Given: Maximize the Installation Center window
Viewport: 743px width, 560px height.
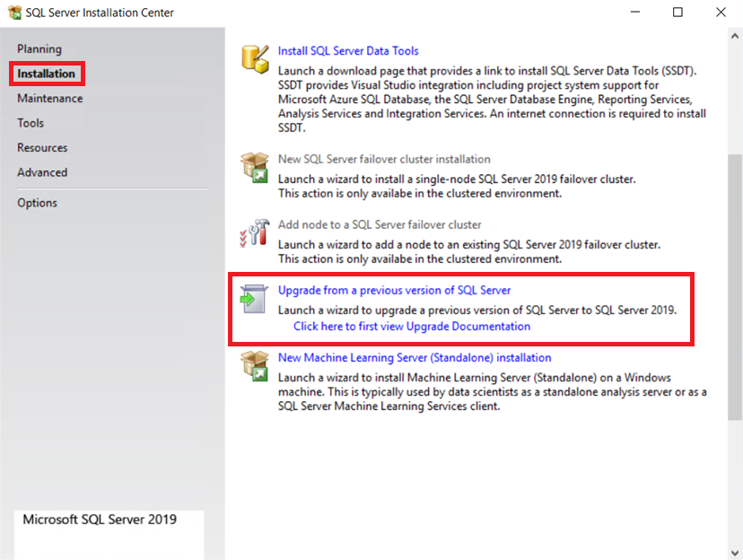Looking at the screenshot, I should click(x=677, y=12).
